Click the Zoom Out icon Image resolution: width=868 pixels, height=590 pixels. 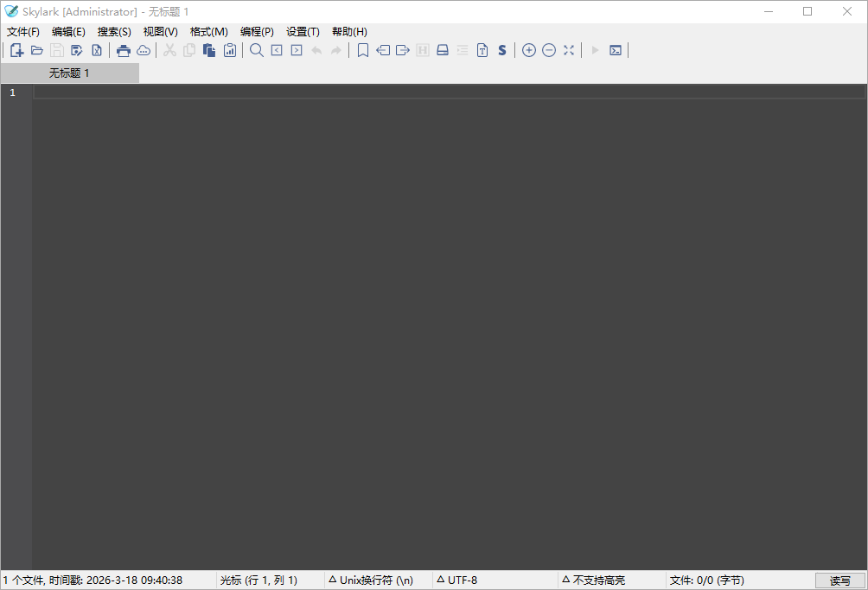[x=549, y=50]
